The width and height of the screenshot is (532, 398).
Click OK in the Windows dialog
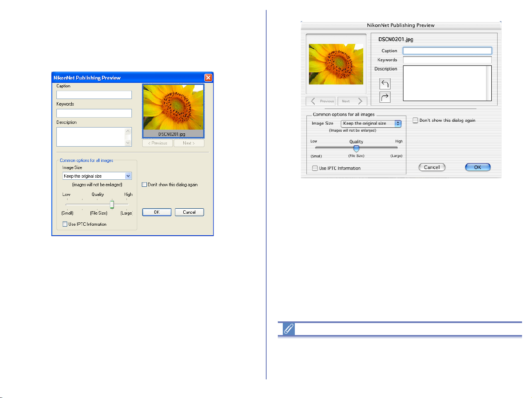[x=157, y=212]
